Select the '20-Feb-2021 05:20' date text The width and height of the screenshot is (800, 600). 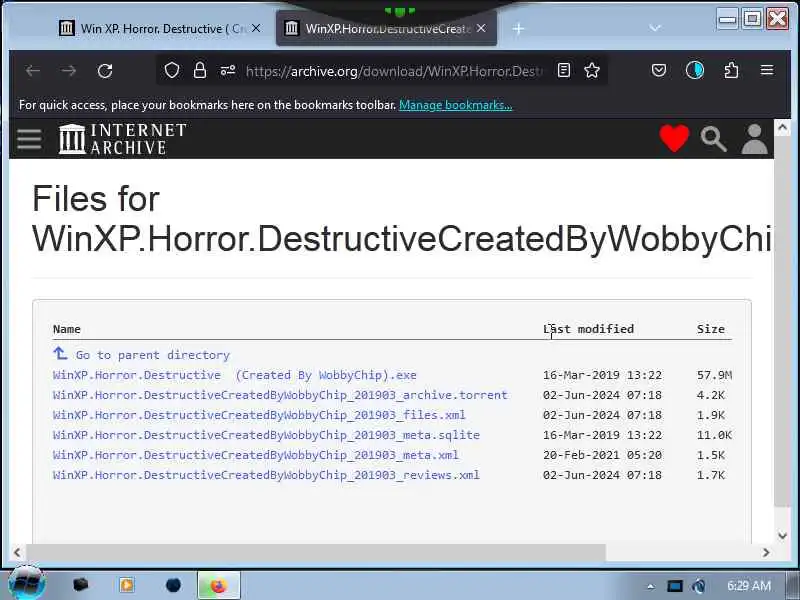[x=602, y=455]
